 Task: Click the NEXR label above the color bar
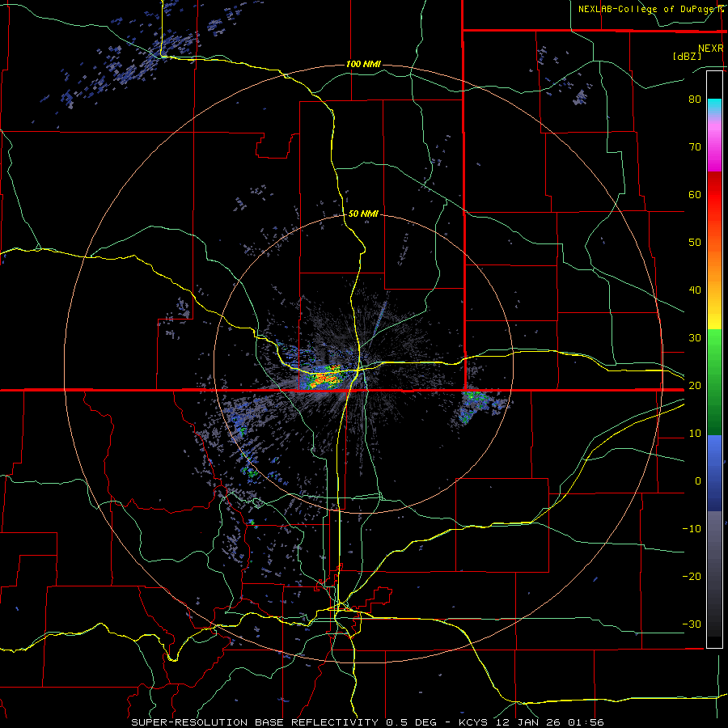pyautogui.click(x=711, y=49)
